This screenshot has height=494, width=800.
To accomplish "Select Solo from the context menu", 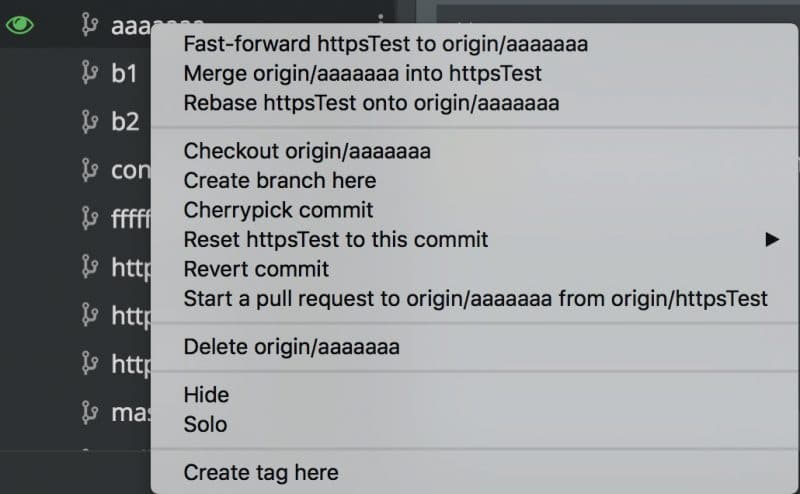I will tap(205, 425).
